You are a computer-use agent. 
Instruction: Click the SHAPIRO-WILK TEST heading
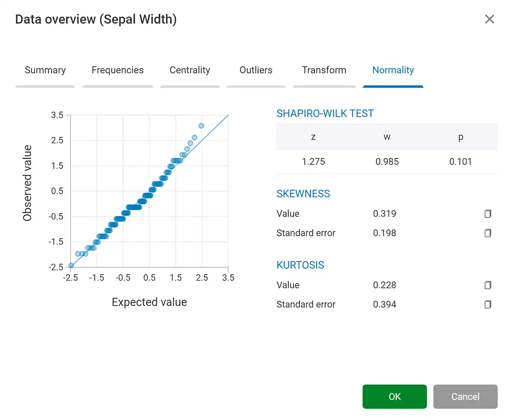(x=325, y=114)
